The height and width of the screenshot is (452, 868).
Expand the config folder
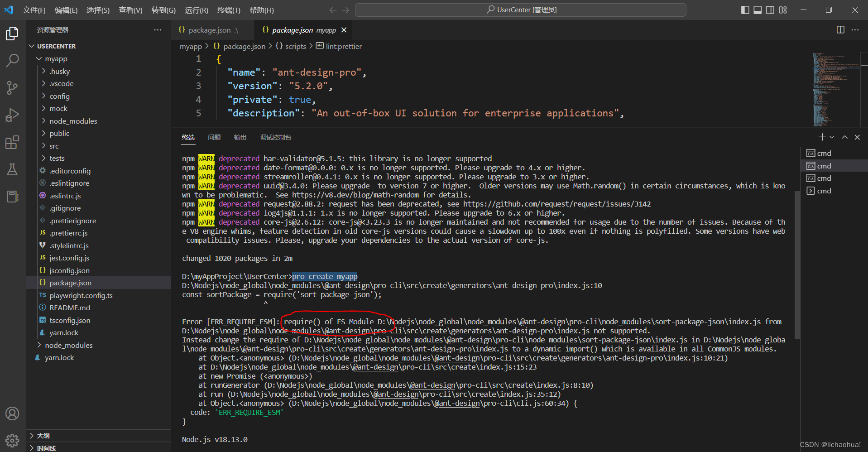[98, 96]
